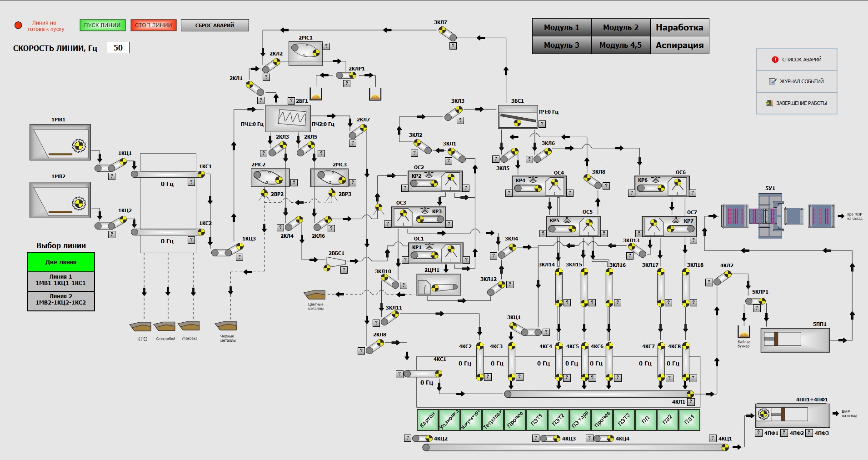The width and height of the screenshot is (868, 460).
Task: Open the Наработка tab
Action: (679, 27)
